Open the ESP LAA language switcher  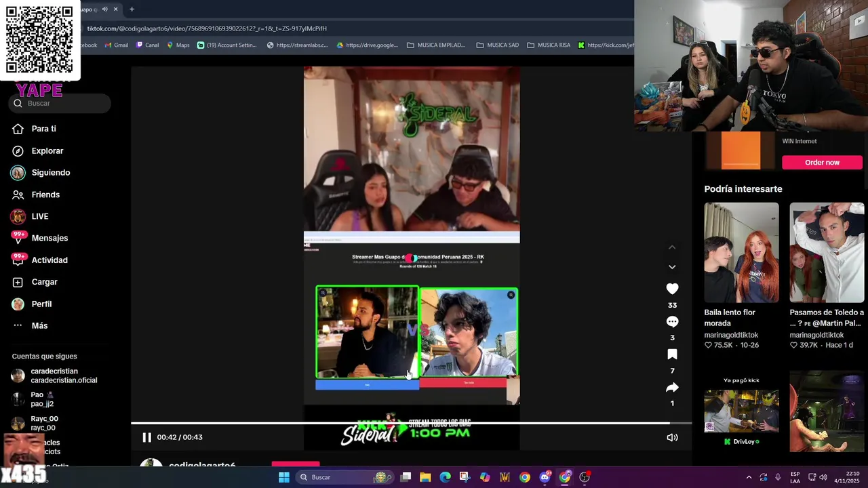coord(795,477)
